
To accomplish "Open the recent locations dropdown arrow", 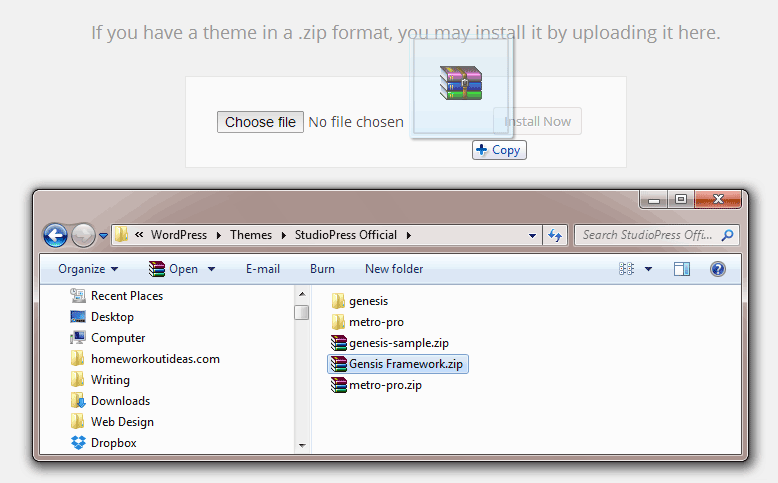I will pyautogui.click(x=103, y=236).
